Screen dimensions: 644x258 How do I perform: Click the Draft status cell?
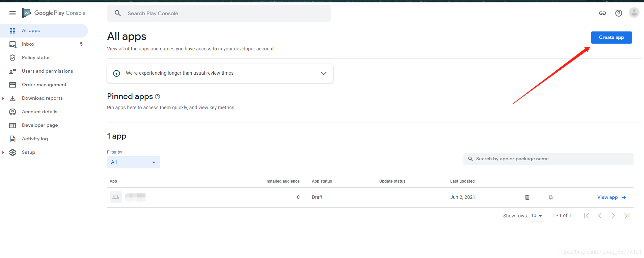click(x=317, y=197)
